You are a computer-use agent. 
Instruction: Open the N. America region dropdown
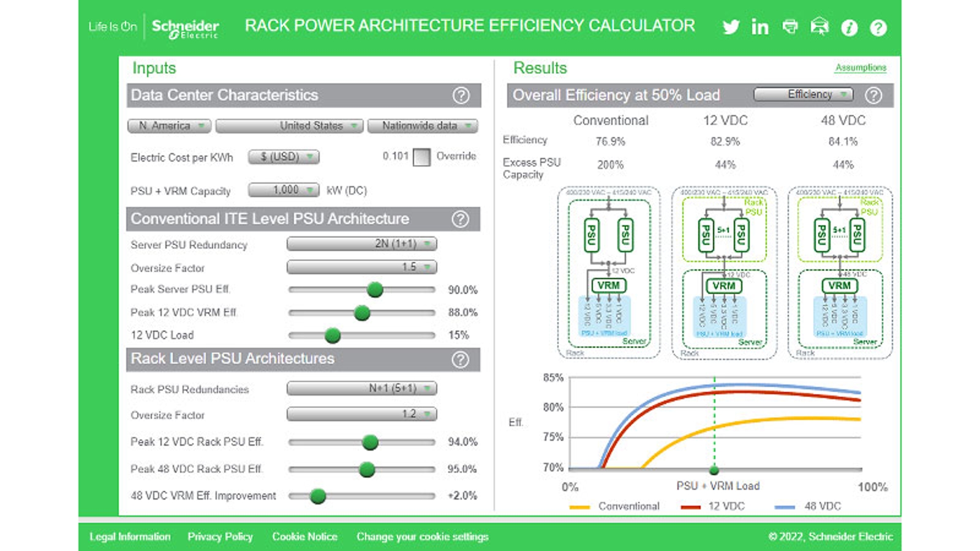pos(170,126)
